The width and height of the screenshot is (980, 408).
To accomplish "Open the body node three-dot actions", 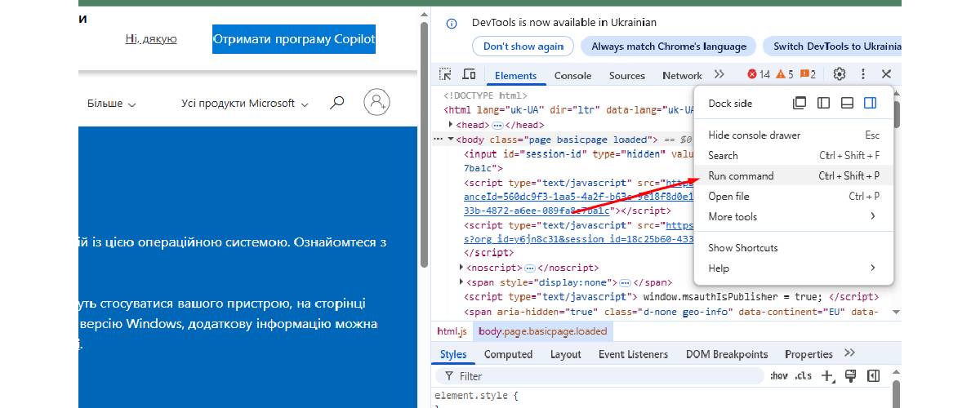I will pos(439,140).
